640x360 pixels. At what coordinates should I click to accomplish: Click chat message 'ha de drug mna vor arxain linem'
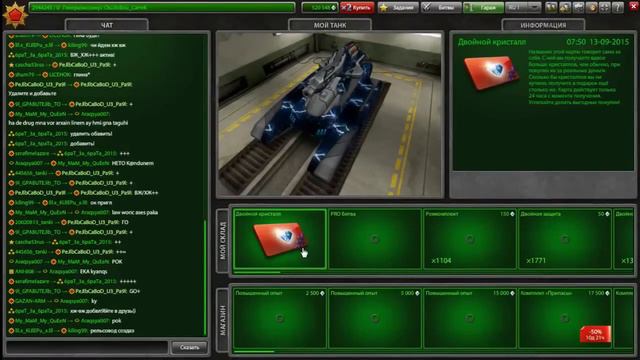click(68, 123)
